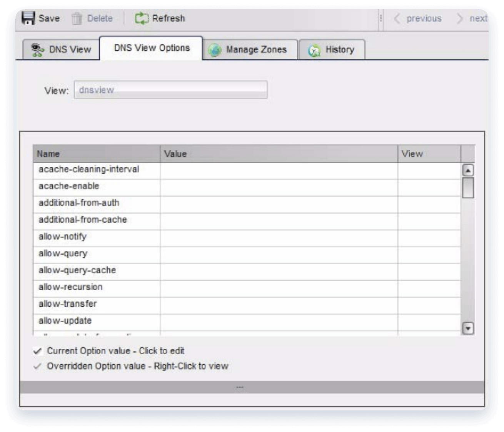Switch to the Manage Zones tab

point(250,50)
